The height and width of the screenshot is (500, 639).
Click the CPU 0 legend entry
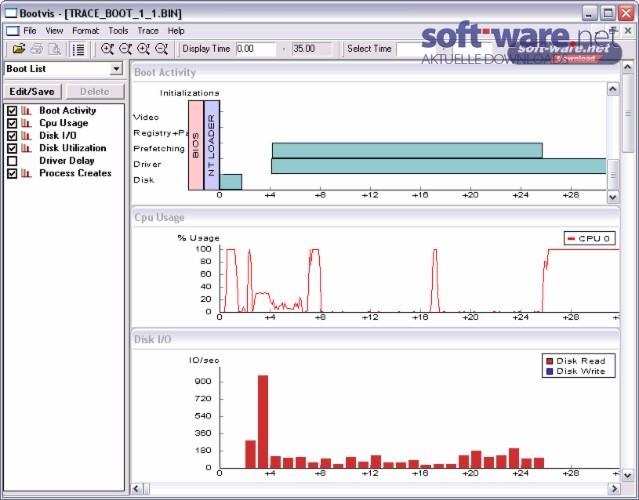(x=589, y=238)
